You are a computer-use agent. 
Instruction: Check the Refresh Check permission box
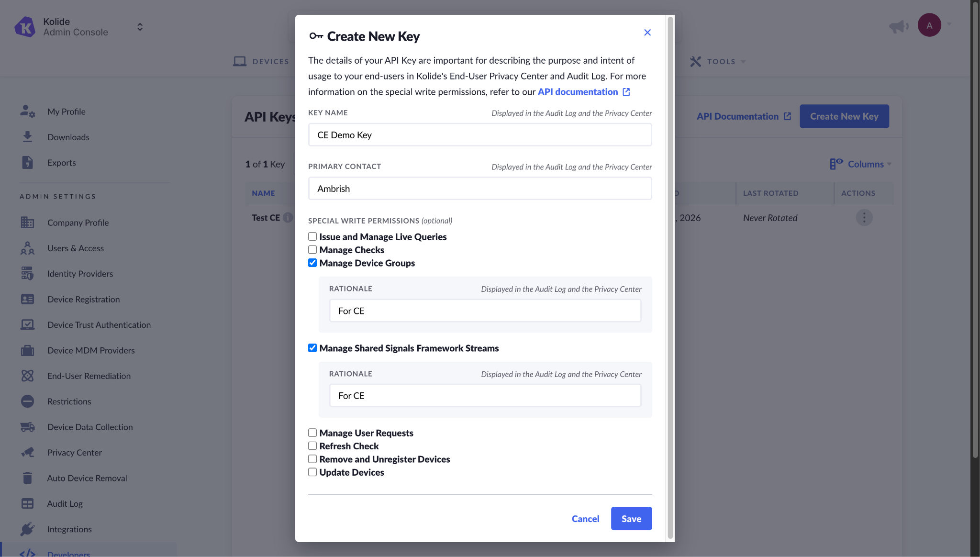[312, 446]
